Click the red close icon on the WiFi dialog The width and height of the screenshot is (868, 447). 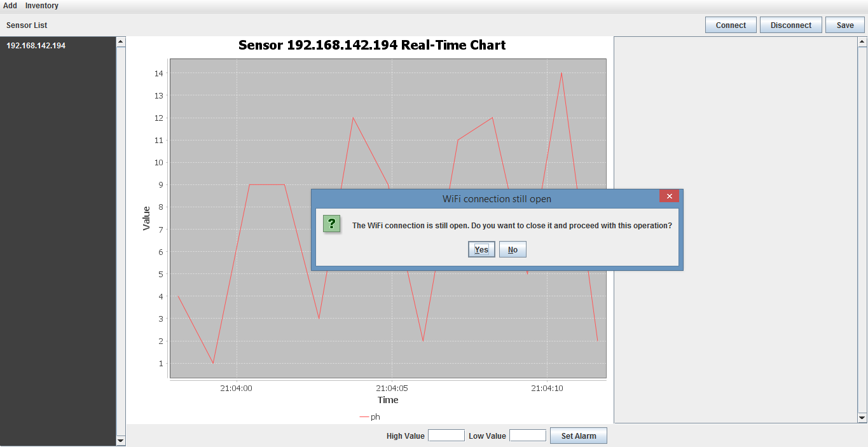point(669,196)
